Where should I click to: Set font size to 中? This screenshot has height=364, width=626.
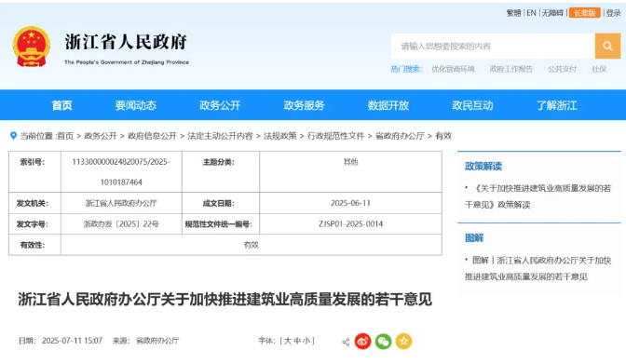pyautogui.click(x=297, y=341)
